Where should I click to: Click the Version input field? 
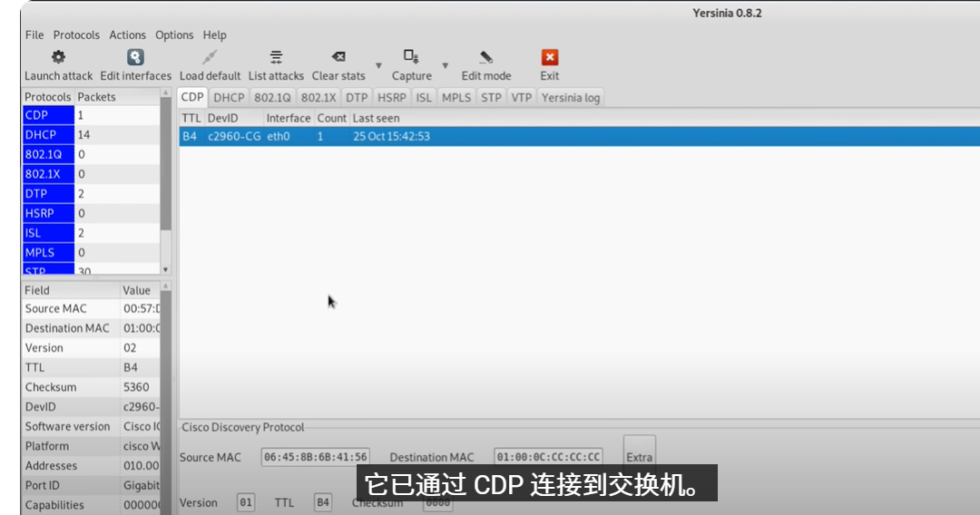pos(246,502)
